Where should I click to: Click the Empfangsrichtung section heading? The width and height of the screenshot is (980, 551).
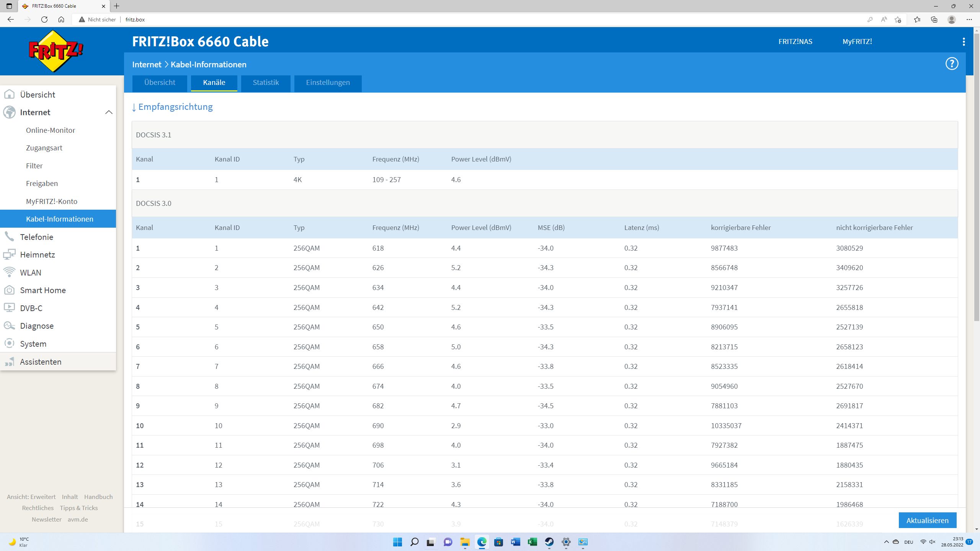[x=172, y=107]
